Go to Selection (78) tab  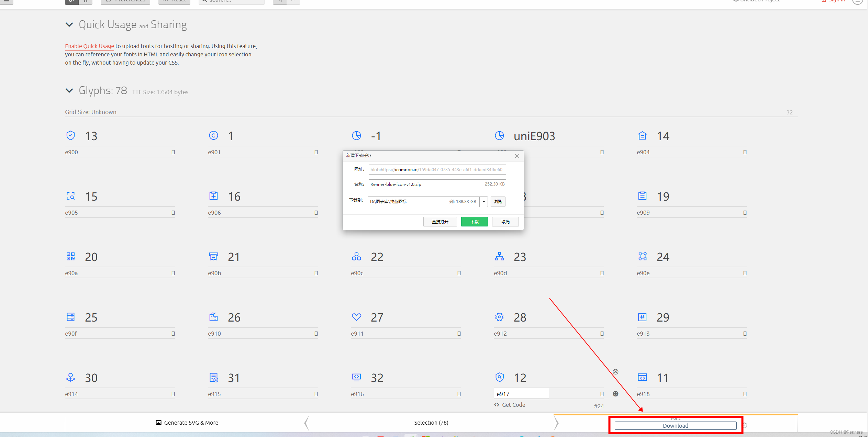click(x=431, y=423)
